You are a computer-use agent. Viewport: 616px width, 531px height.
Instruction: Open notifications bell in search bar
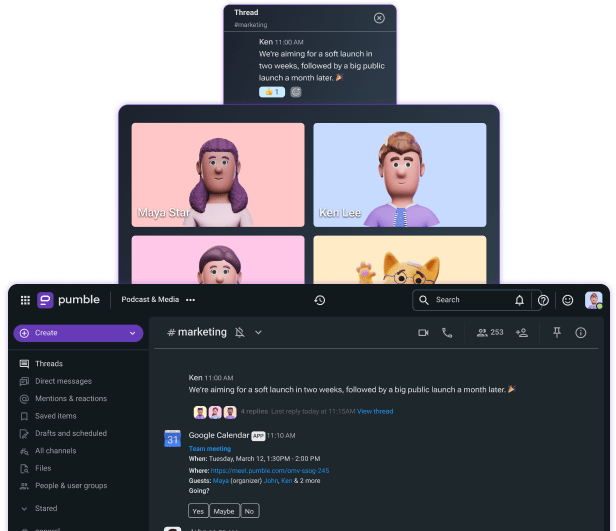[x=519, y=300]
